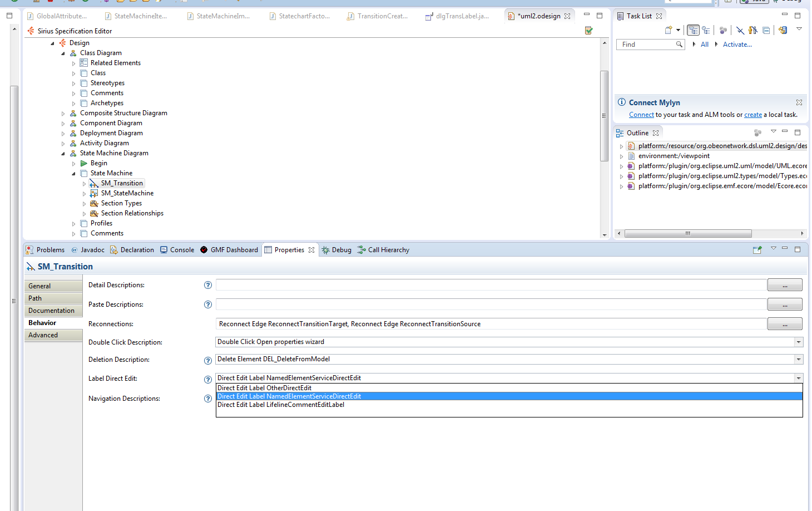The width and height of the screenshot is (812, 511).
Task: Select SM_Transition edge mapping icon
Action: point(94,183)
